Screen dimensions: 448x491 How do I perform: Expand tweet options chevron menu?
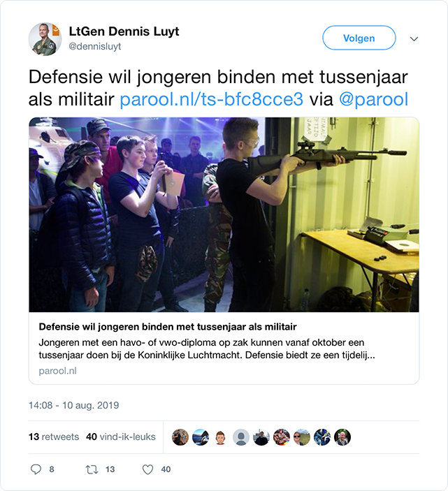click(414, 39)
